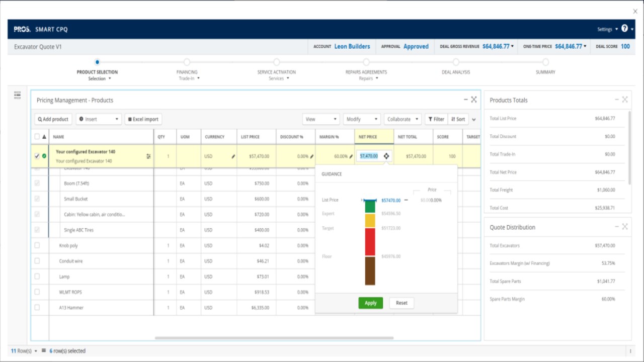Open the left sidebar list panel icon
Viewport: 644px width, 362px height.
[18, 95]
